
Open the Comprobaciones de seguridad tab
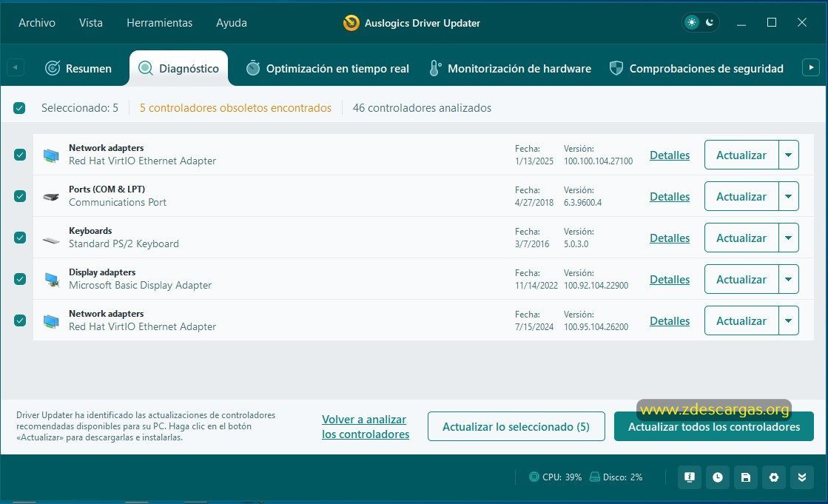coord(696,68)
